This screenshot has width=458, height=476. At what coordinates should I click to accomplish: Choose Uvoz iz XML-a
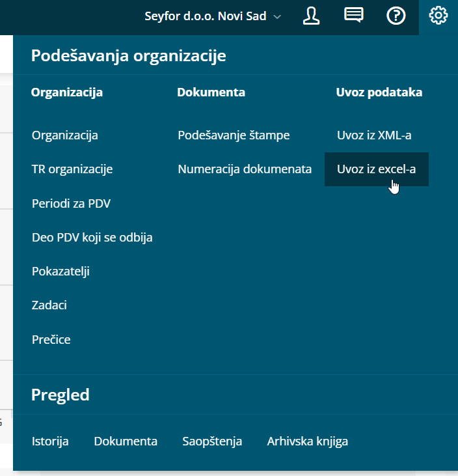coord(374,135)
